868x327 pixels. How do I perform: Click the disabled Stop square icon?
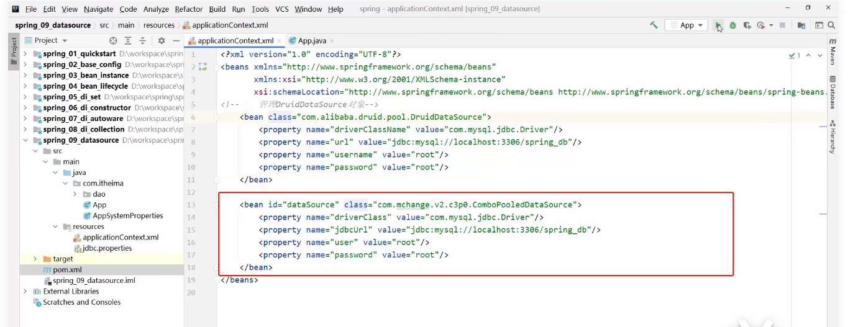point(782,25)
